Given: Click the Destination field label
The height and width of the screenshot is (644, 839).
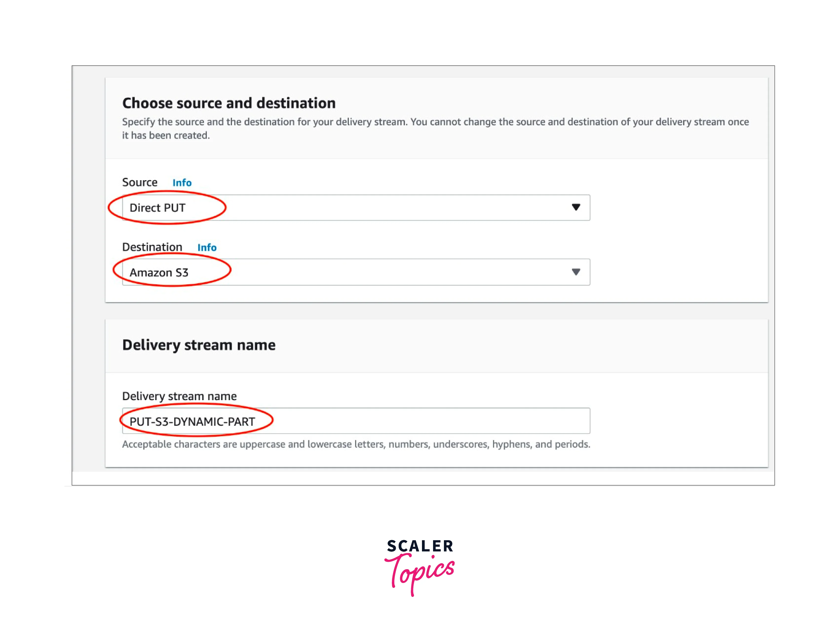Looking at the screenshot, I should [152, 247].
